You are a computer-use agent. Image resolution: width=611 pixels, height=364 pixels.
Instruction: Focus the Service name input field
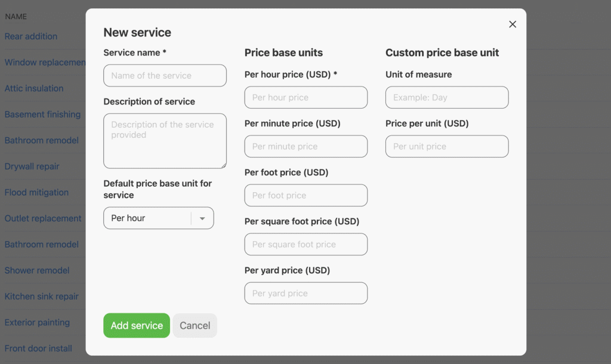(x=165, y=76)
